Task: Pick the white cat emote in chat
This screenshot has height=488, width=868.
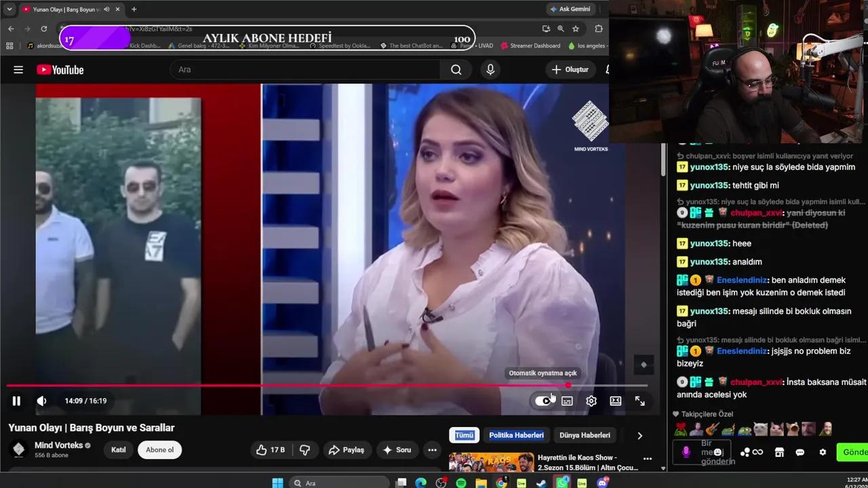Action: [x=760, y=429]
